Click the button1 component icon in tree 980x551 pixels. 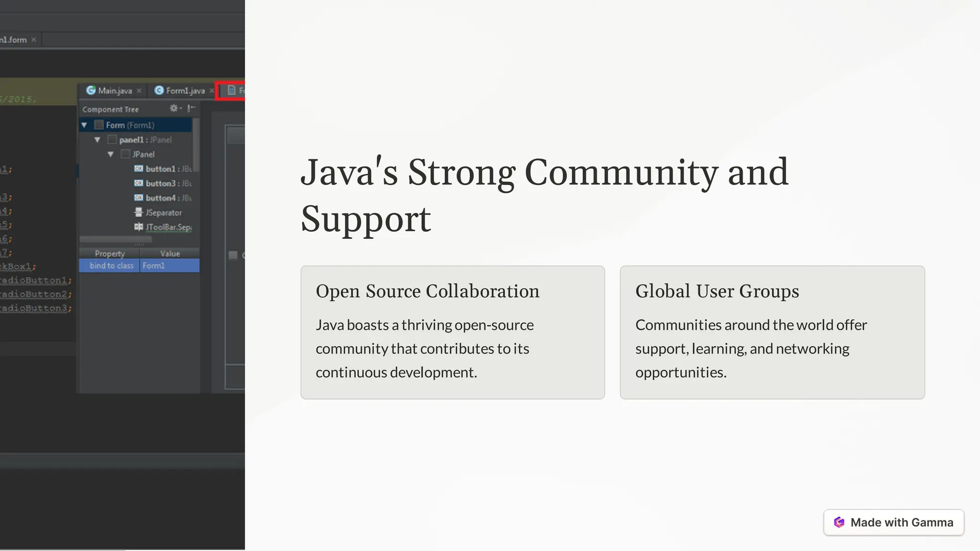pos(138,169)
